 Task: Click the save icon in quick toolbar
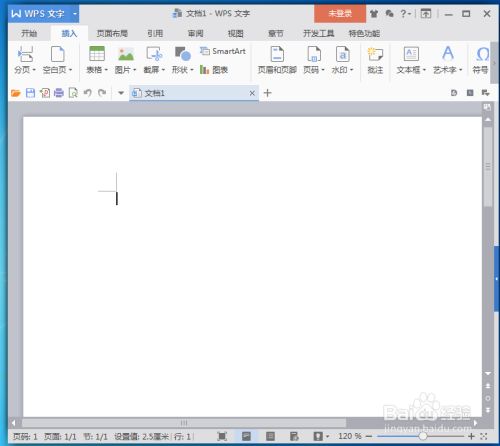[30, 93]
